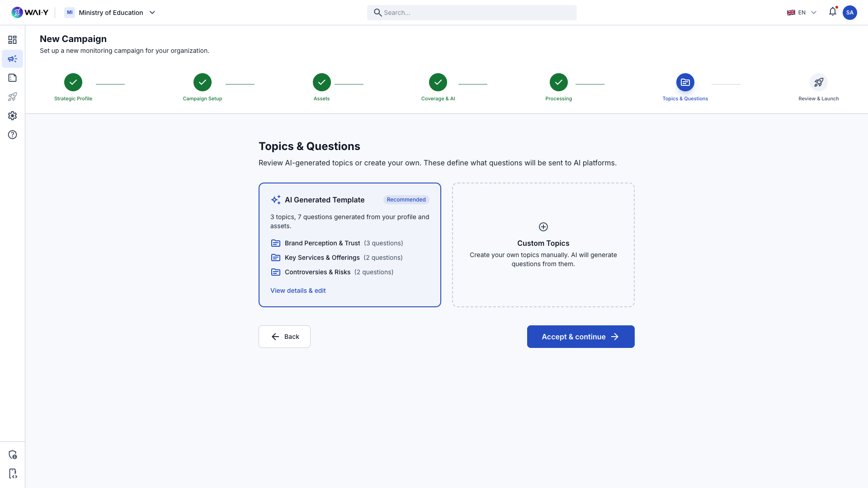Click Accept & continue
The image size is (868, 488).
580,337
